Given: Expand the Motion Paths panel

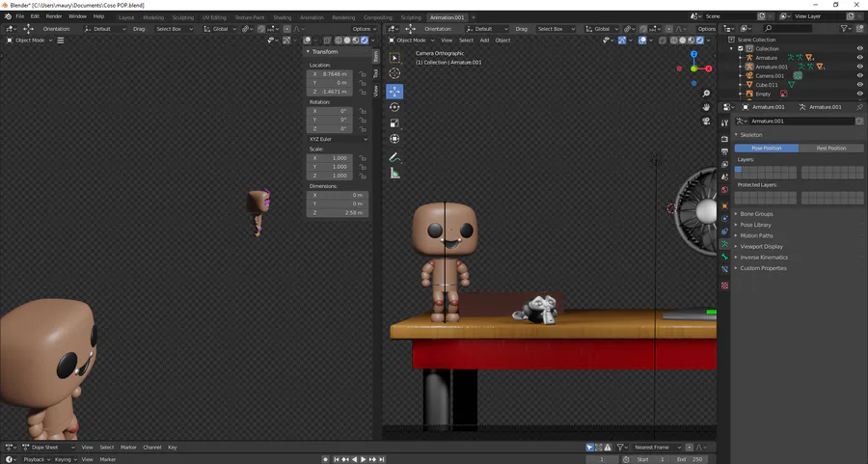Looking at the screenshot, I should coord(756,236).
